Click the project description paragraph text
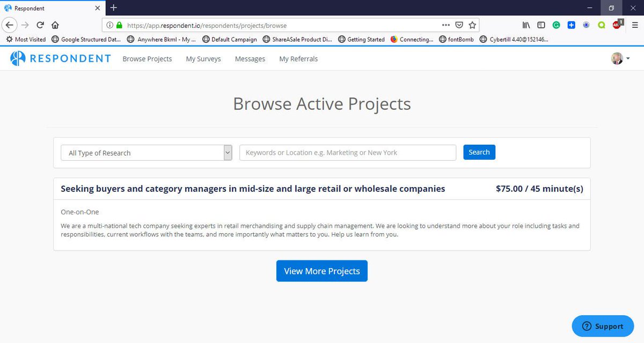Viewport: 644px width, 343px height. click(x=320, y=230)
